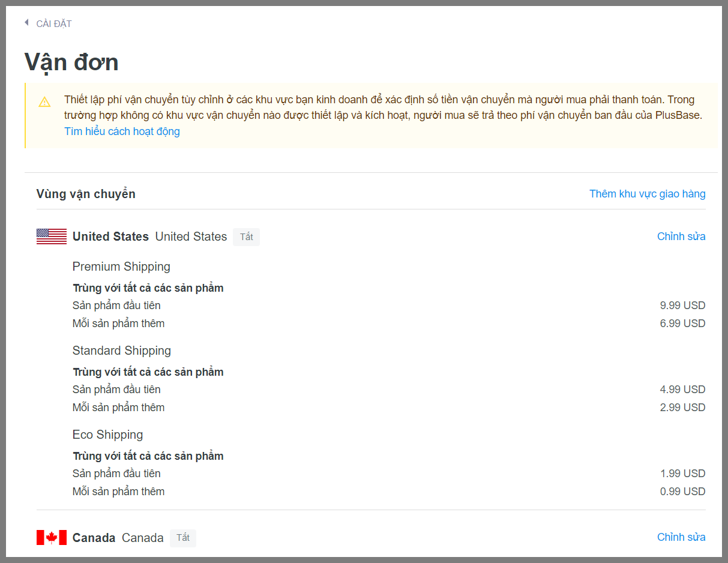Click the Vận đơn page heading
The width and height of the screenshot is (728, 563).
[x=71, y=62]
